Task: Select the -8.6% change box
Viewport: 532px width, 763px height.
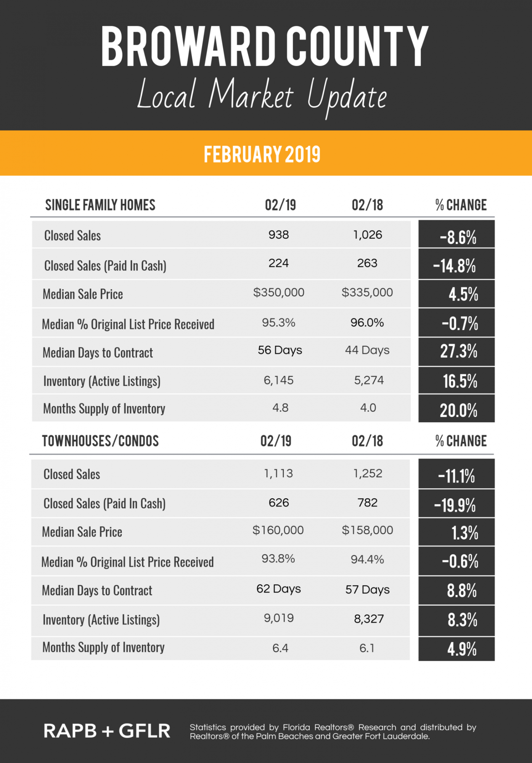Action: pos(456,234)
